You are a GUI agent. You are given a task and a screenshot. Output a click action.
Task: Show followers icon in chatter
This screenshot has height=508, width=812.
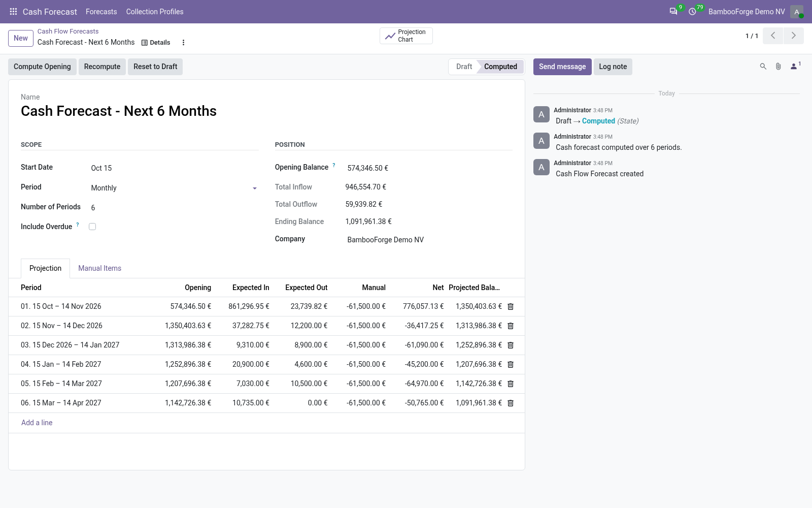(795, 67)
